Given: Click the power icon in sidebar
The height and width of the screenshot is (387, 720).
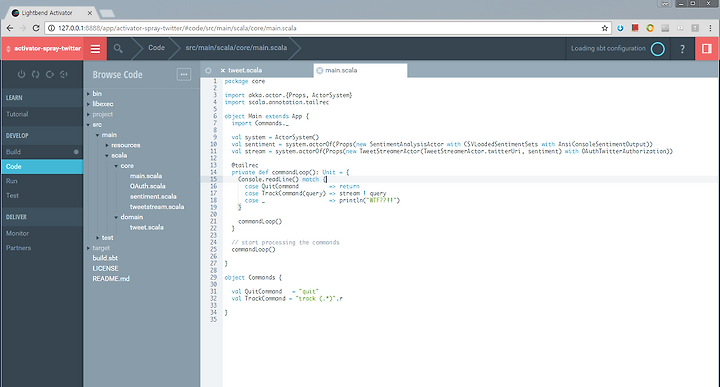Looking at the screenshot, I should pyautogui.click(x=21, y=74).
